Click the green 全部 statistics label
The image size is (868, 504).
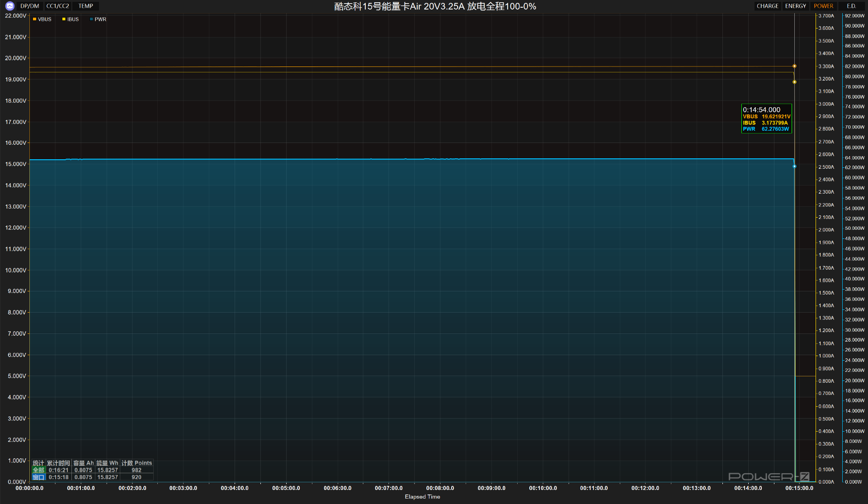point(38,470)
